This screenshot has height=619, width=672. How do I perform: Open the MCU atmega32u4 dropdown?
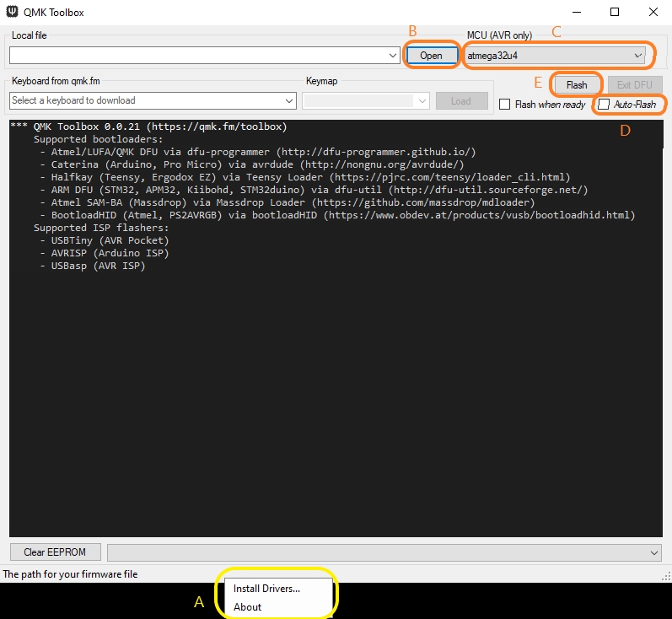tap(555, 56)
